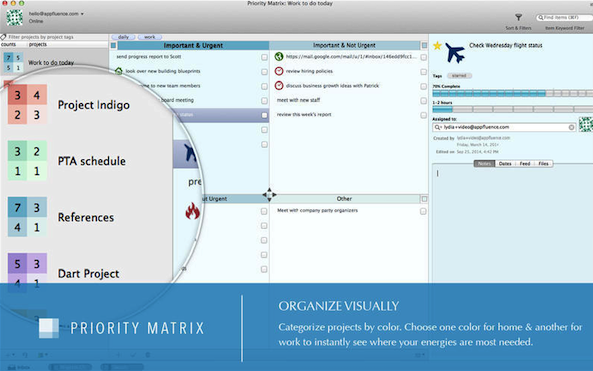The height and width of the screenshot is (371, 593).
Task: Switch to the Notes tab
Action: tap(484, 164)
